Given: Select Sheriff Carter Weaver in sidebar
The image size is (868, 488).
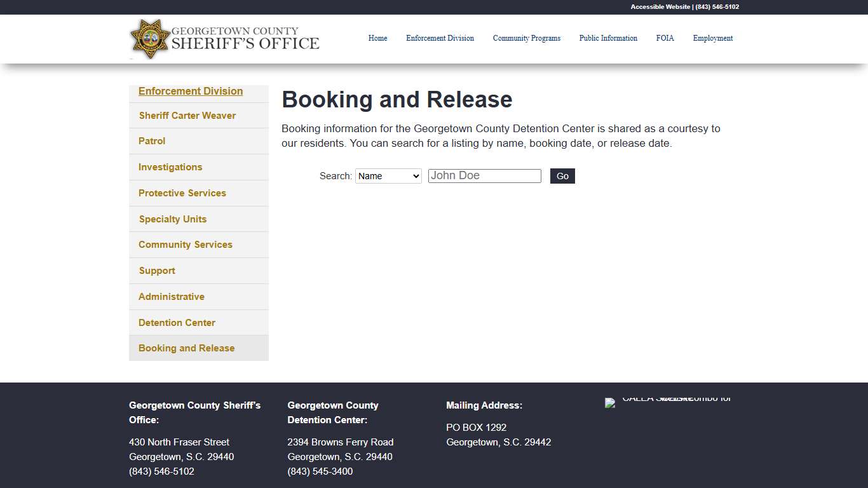Looking at the screenshot, I should (187, 115).
